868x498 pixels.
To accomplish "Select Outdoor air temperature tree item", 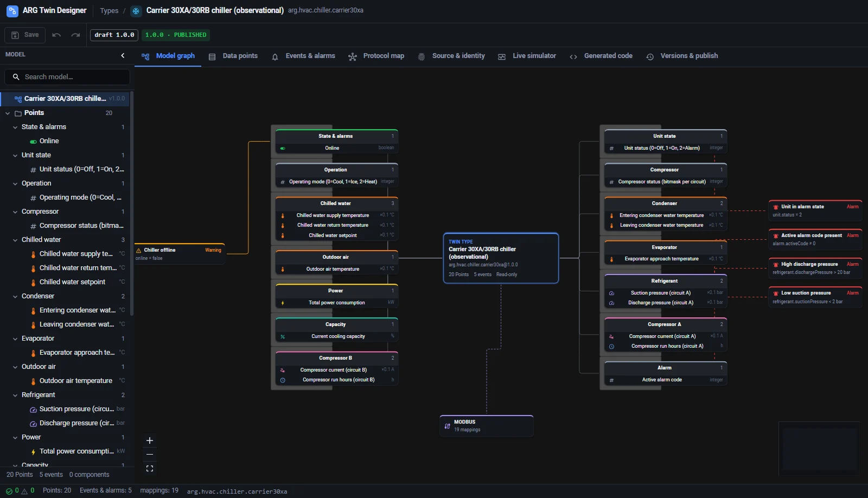I will click(65, 381).
